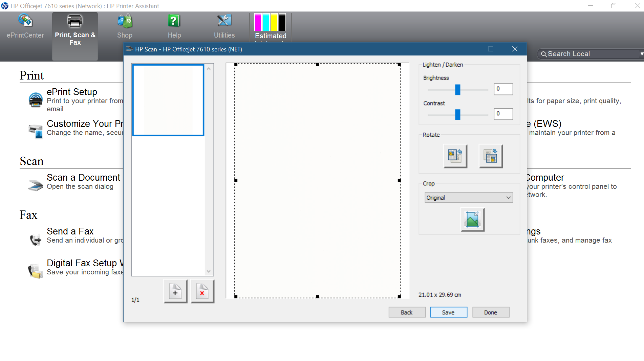The image size is (644, 361).
Task: Open the Utilities panel
Action: tap(224, 25)
